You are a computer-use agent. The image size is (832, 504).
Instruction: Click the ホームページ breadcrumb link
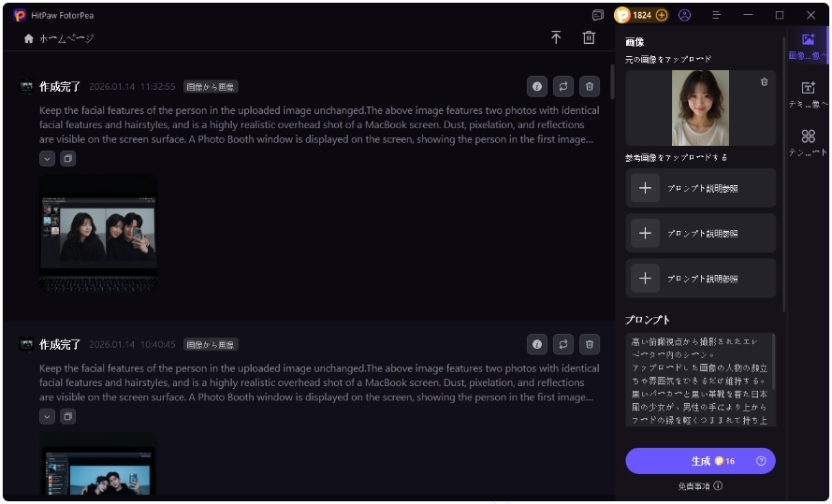pyautogui.click(x=66, y=38)
